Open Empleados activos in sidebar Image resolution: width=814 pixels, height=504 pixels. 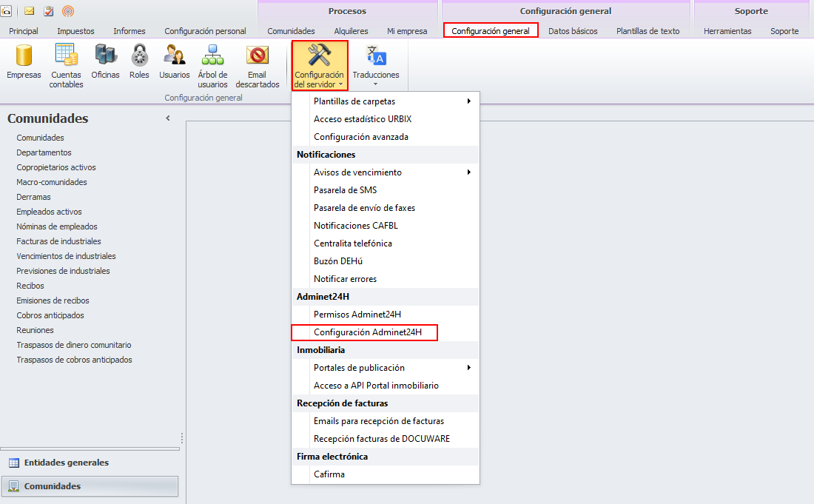49,212
